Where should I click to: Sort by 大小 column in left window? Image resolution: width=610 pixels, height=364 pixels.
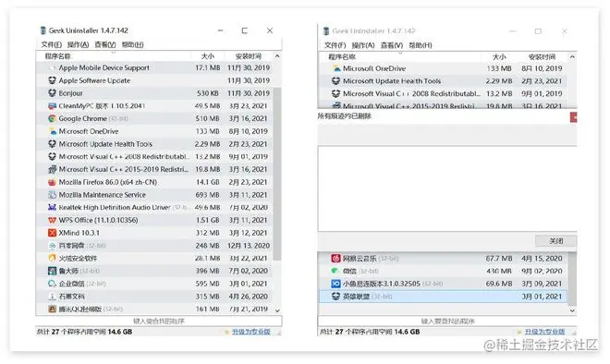[x=207, y=56]
